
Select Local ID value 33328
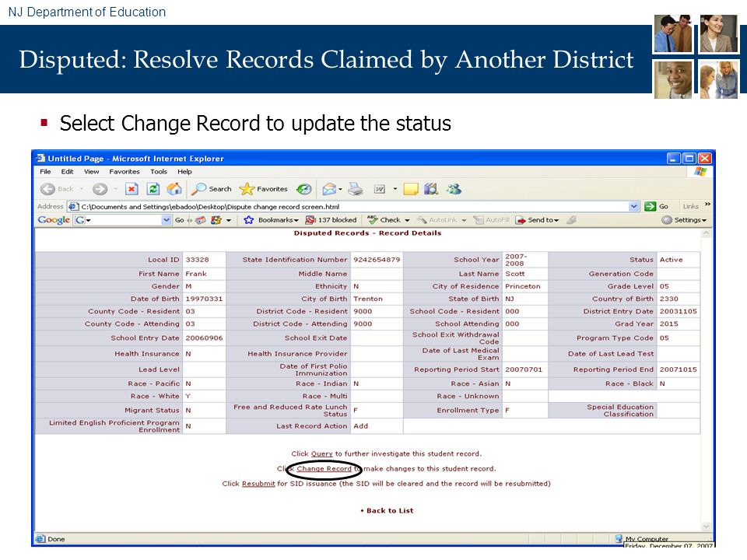tap(197, 260)
